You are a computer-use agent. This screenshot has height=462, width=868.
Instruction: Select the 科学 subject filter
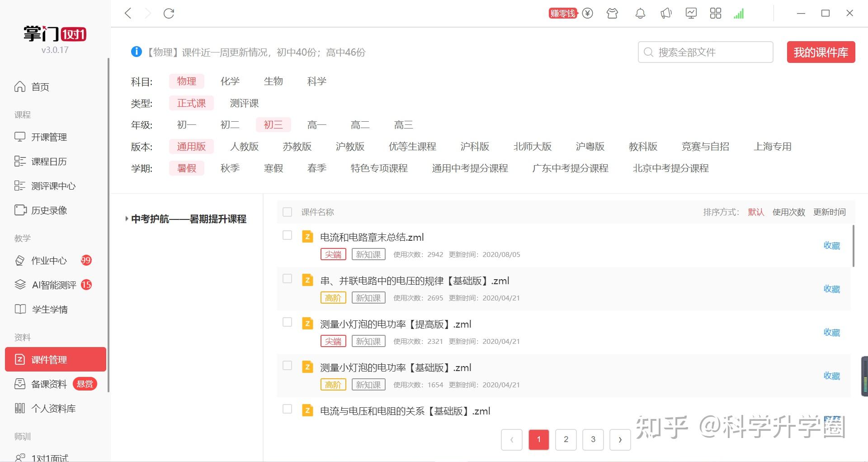(316, 81)
